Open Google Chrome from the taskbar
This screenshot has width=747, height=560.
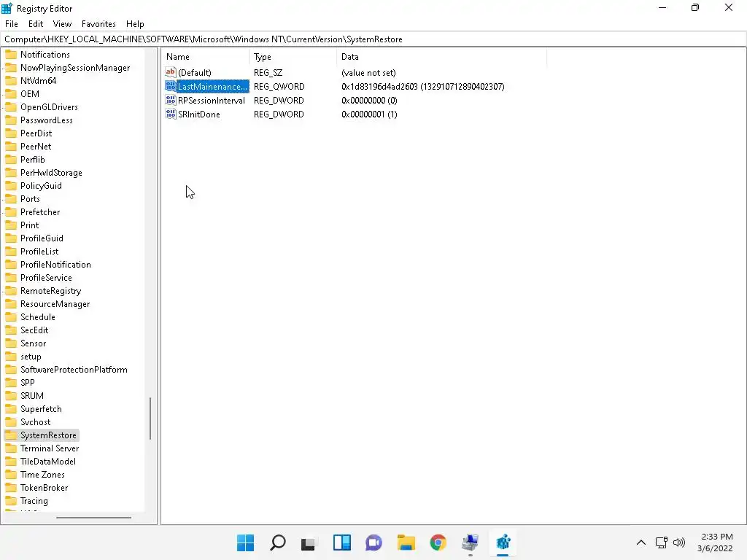[438, 542]
